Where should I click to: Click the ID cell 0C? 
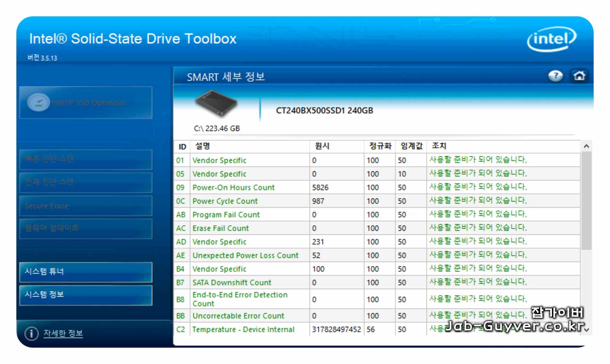[x=181, y=201]
